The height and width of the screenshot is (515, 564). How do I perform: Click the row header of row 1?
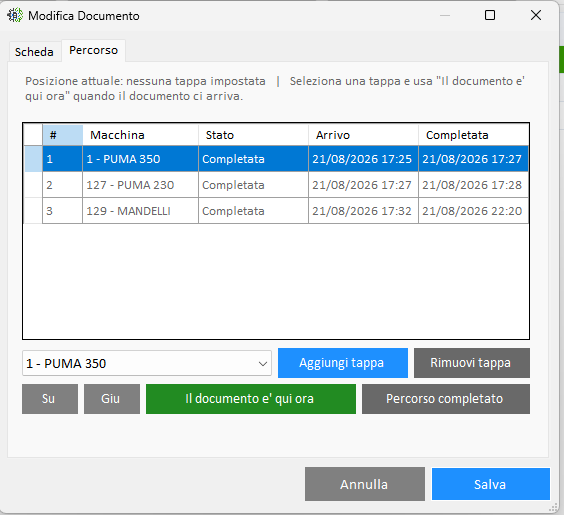click(33, 159)
